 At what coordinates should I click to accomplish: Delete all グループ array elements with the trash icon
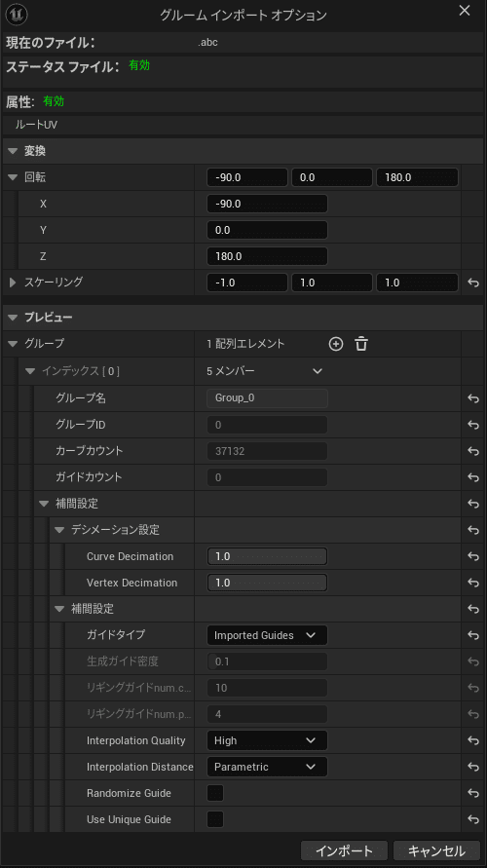coord(361,344)
